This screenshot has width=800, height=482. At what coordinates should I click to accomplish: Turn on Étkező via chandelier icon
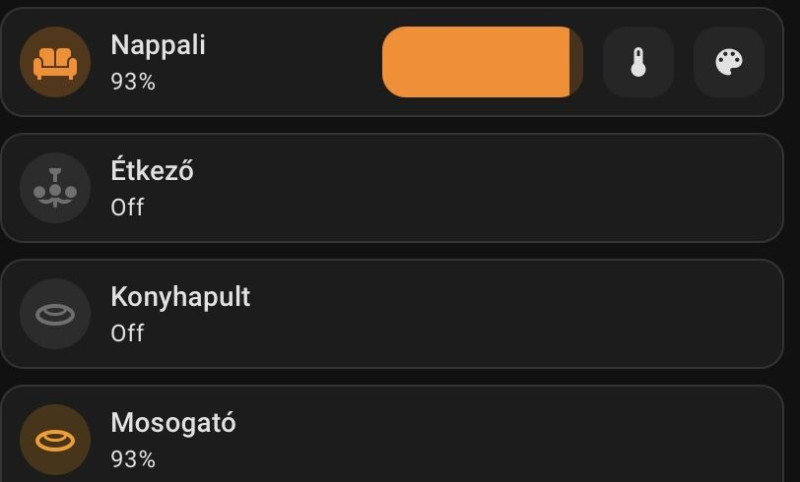[55, 188]
